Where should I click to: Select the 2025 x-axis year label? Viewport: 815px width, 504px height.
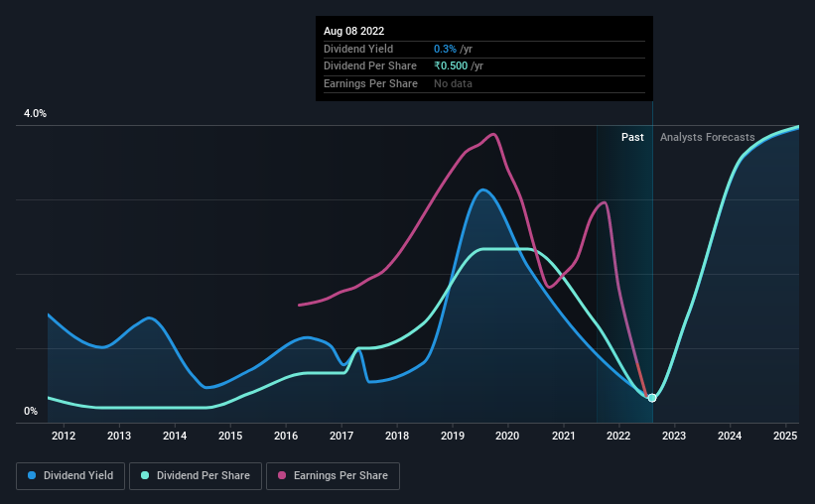pyautogui.click(x=785, y=436)
